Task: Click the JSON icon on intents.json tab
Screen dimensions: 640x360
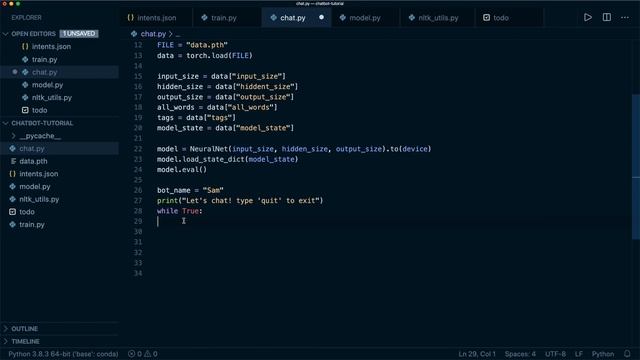Action: tap(131, 18)
